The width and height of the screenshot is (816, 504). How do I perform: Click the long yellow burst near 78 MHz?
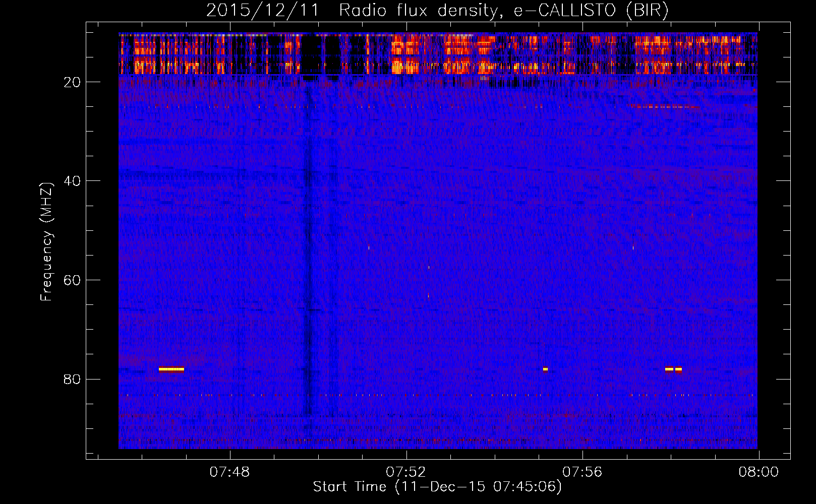[x=171, y=369]
